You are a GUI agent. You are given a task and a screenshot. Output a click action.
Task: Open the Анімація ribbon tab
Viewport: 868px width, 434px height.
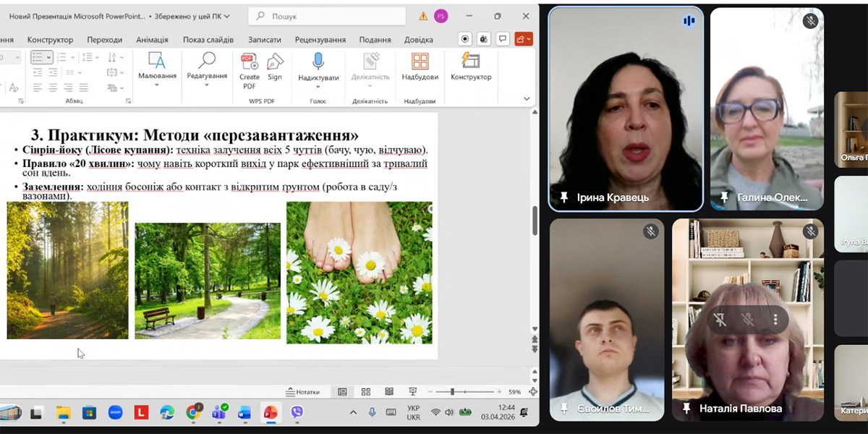pyautogui.click(x=152, y=40)
